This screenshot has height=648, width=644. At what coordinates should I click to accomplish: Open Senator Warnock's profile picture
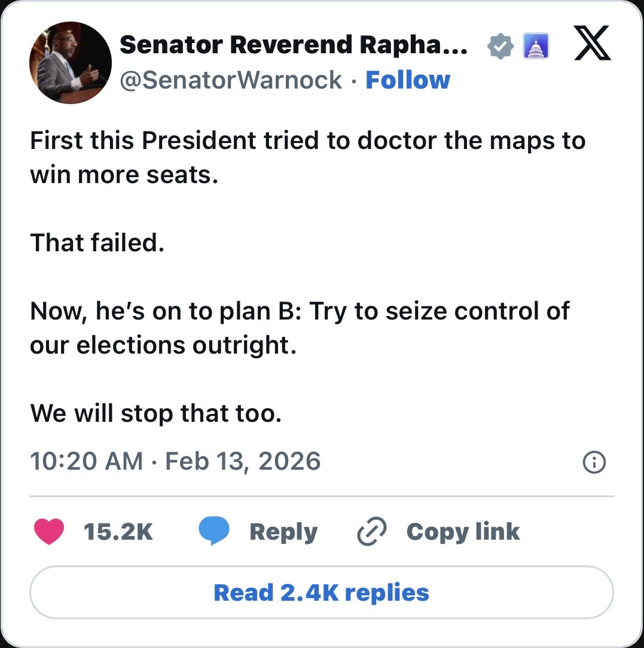[x=70, y=63]
